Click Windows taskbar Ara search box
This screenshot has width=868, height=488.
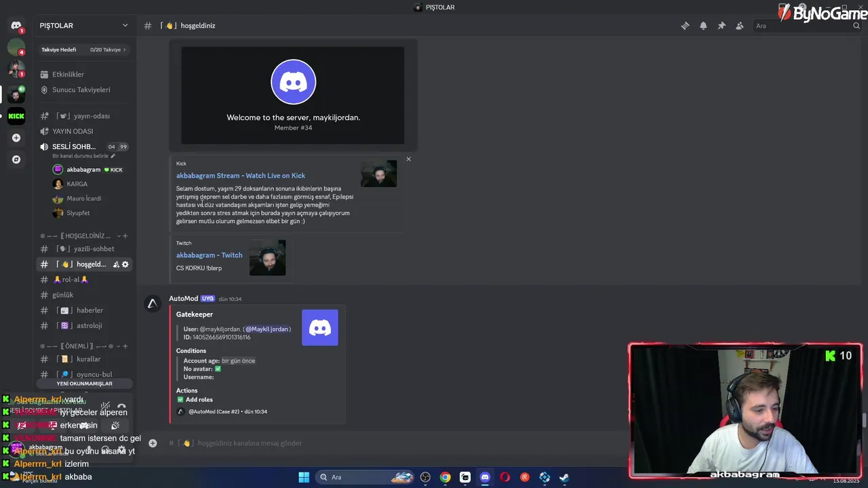(366, 477)
